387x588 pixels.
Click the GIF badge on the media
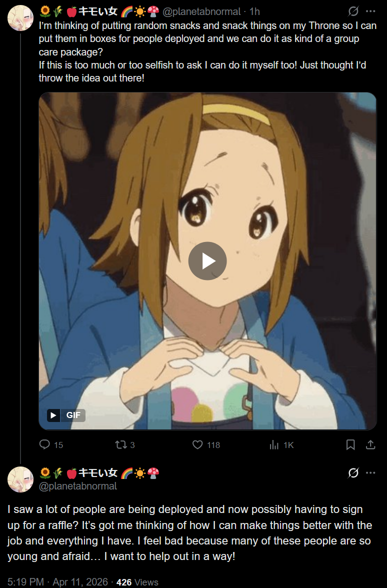[x=66, y=415]
